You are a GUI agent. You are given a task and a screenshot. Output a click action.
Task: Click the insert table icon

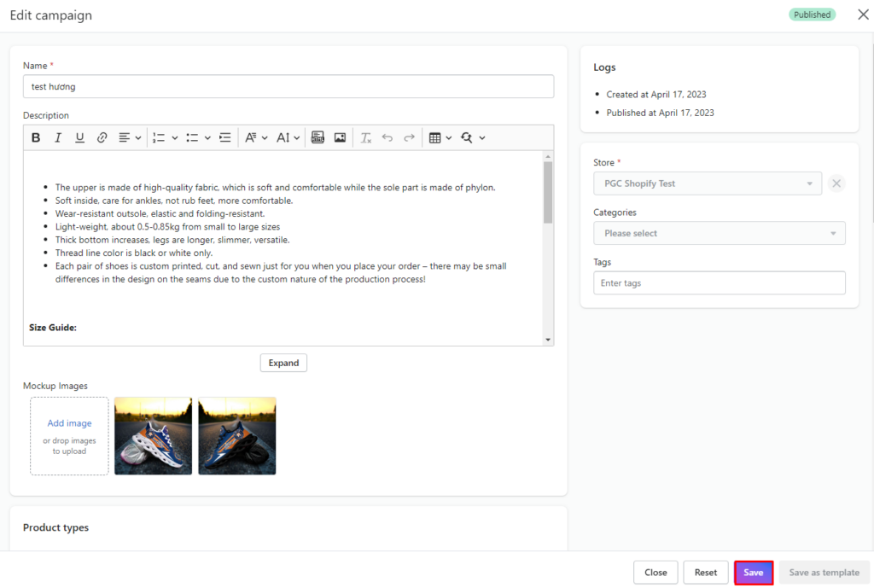point(435,137)
